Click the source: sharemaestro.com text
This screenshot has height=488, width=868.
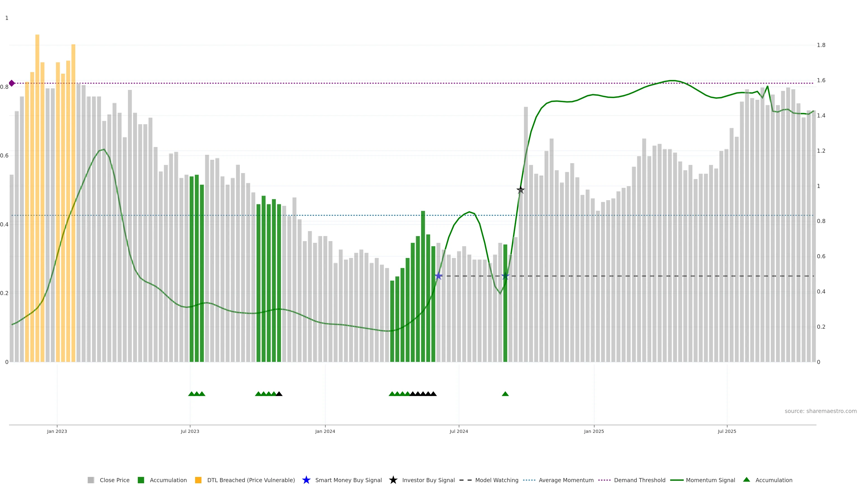click(x=821, y=411)
